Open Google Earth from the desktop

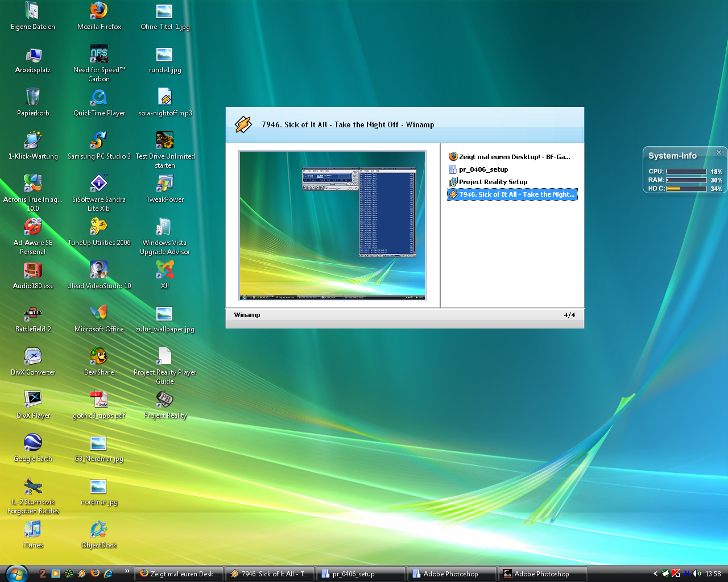click(33, 448)
